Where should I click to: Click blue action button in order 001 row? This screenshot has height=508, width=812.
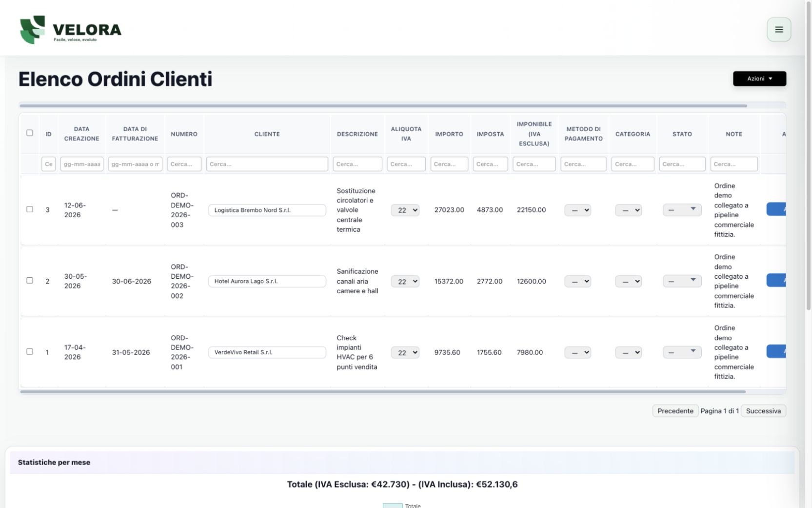[x=776, y=351]
